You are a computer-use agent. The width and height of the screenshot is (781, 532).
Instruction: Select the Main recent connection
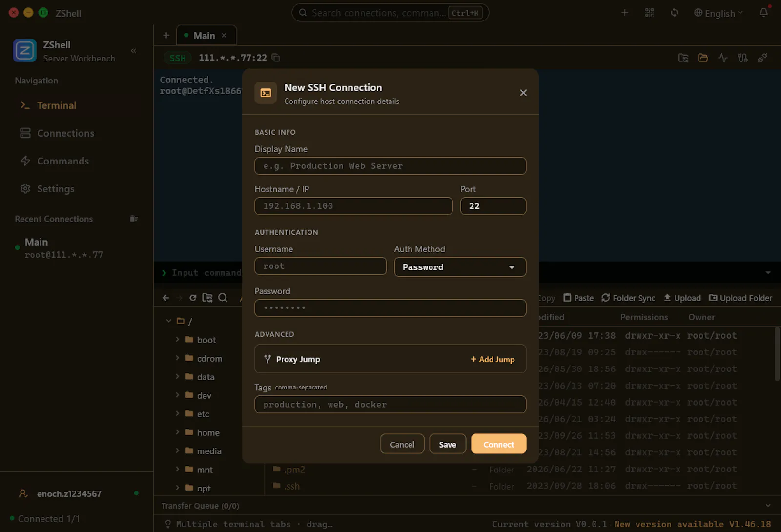coord(63,248)
